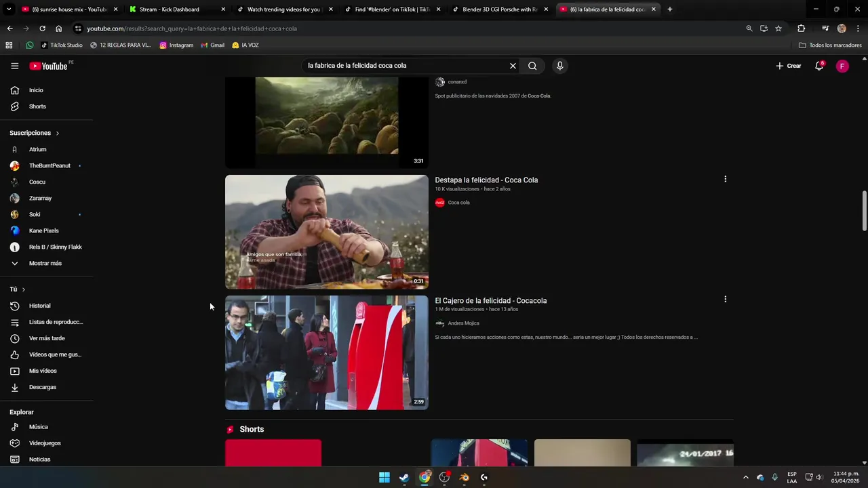
Task: Switch to Blender 3D CGI Porsche tab
Action: [x=499, y=9]
